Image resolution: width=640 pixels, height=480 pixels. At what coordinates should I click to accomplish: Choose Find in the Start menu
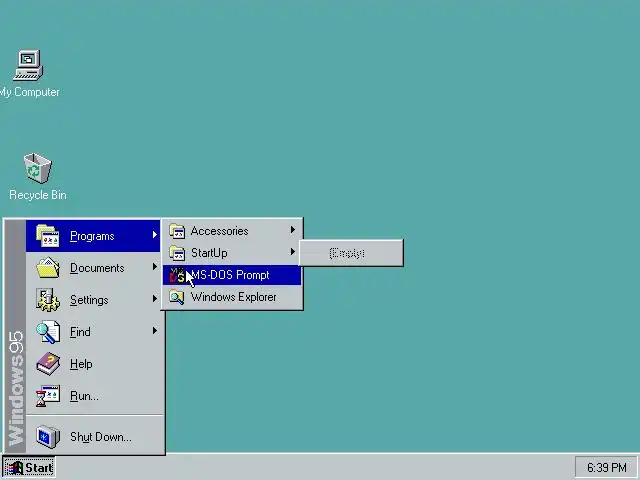(x=93, y=332)
